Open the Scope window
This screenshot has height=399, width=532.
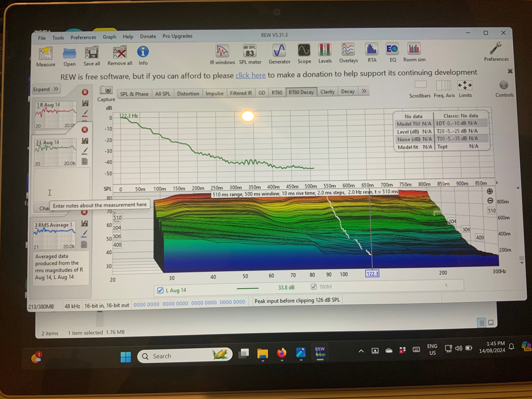[x=304, y=50]
